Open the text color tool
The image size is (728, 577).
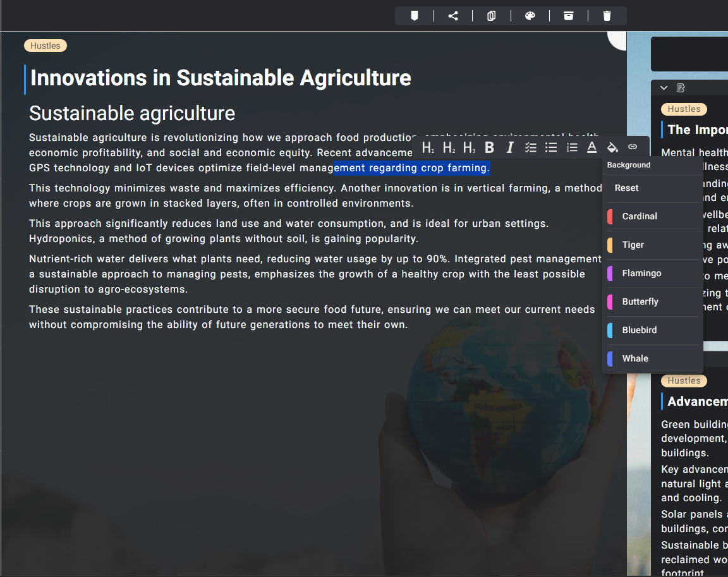tap(592, 148)
